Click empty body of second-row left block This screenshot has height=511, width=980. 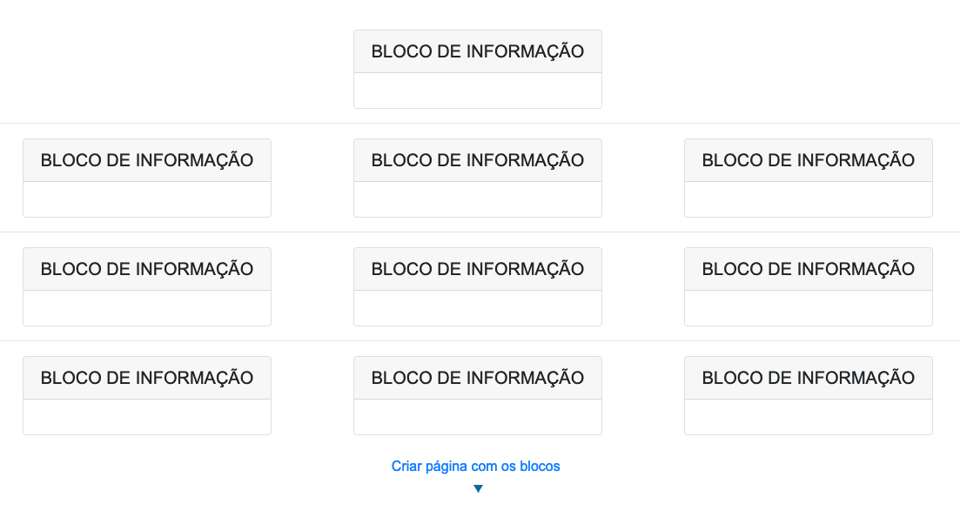[x=146, y=199]
